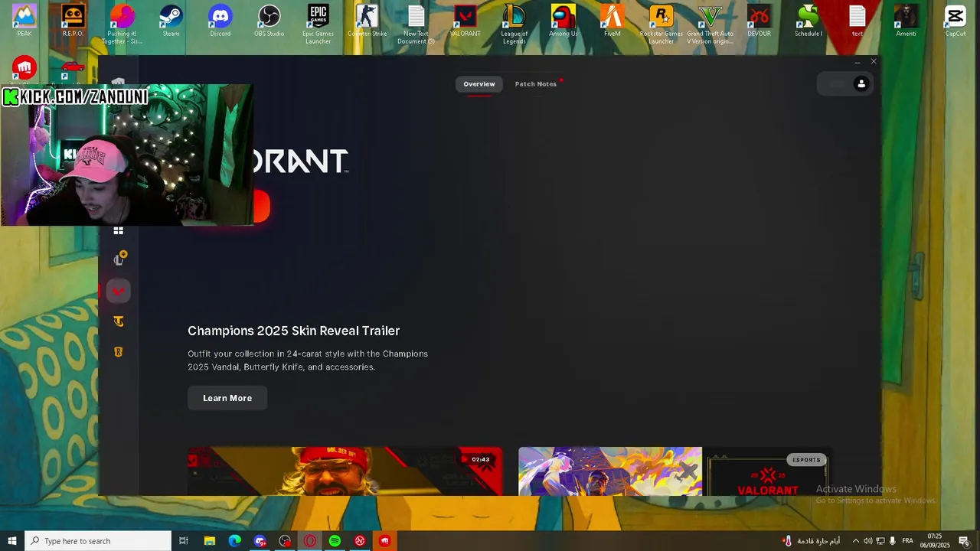Image resolution: width=980 pixels, height=551 pixels.
Task: Open Grand Theft Auto V desktop shortcut
Action: 710,24
